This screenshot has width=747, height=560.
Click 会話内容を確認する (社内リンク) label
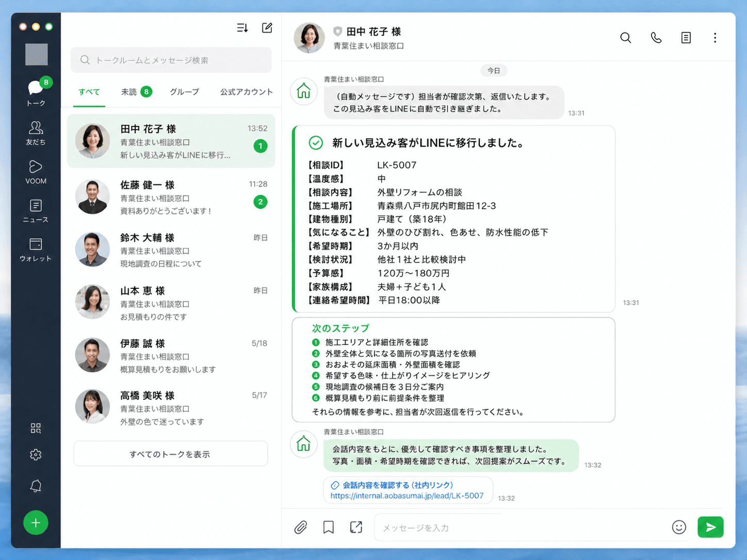[398, 485]
